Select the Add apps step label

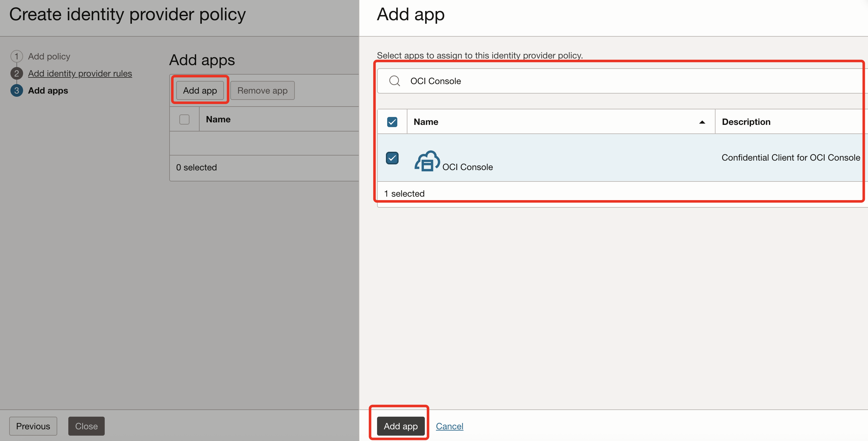[x=48, y=90]
